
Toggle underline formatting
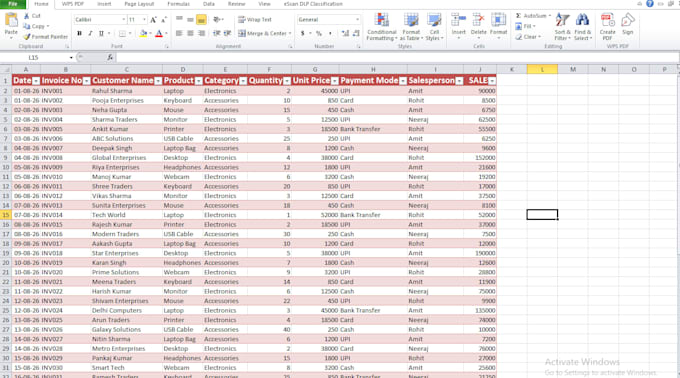[x=101, y=33]
